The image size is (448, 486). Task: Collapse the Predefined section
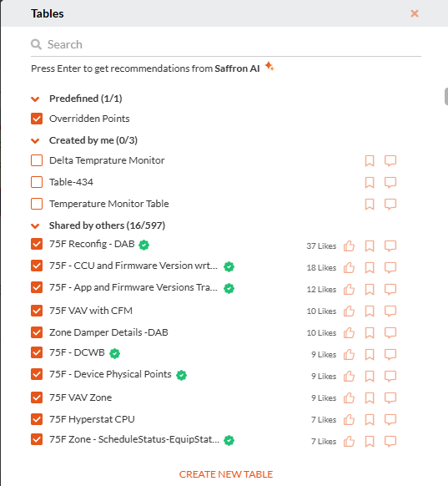pyautogui.click(x=35, y=99)
